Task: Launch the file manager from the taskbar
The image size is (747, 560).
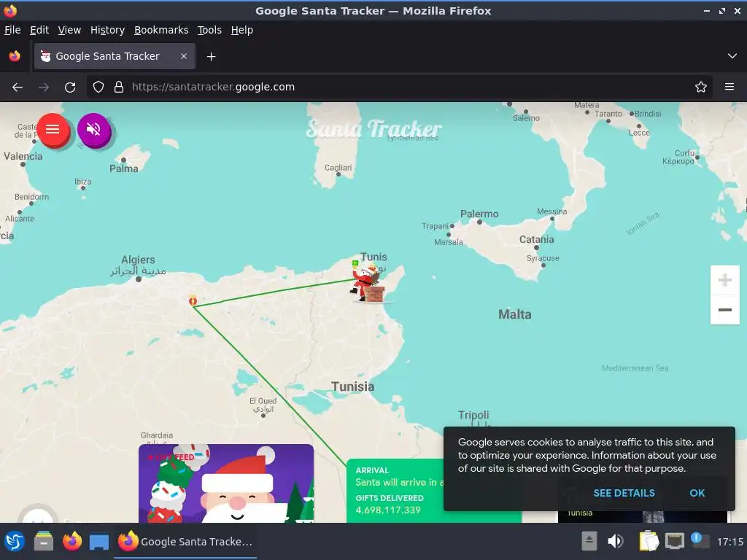Action: coord(43,542)
